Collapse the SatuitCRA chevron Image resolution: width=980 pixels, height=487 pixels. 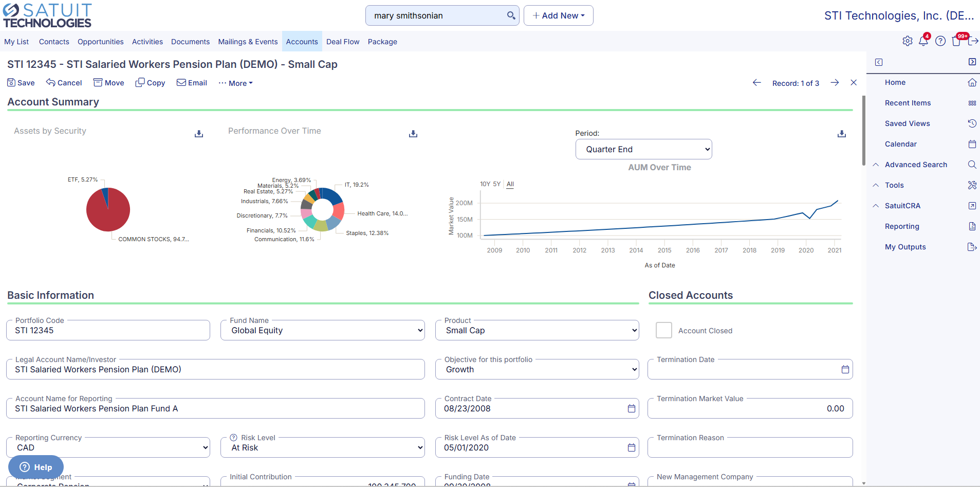click(876, 206)
